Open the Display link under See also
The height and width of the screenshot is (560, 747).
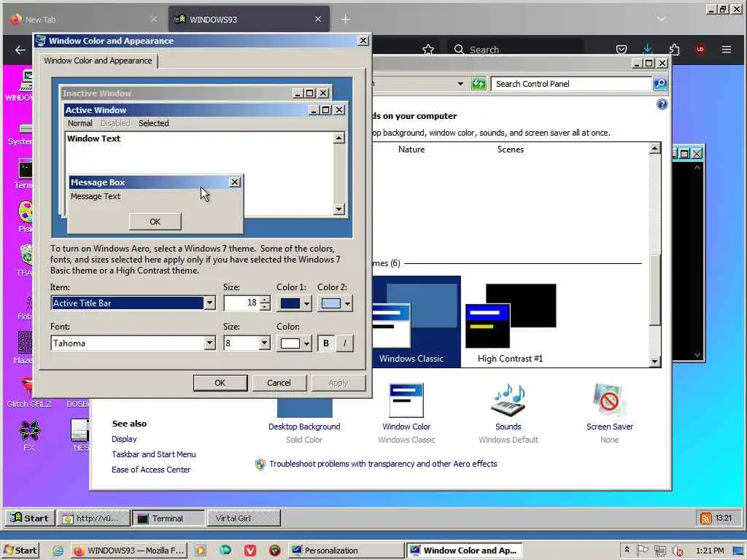(124, 439)
